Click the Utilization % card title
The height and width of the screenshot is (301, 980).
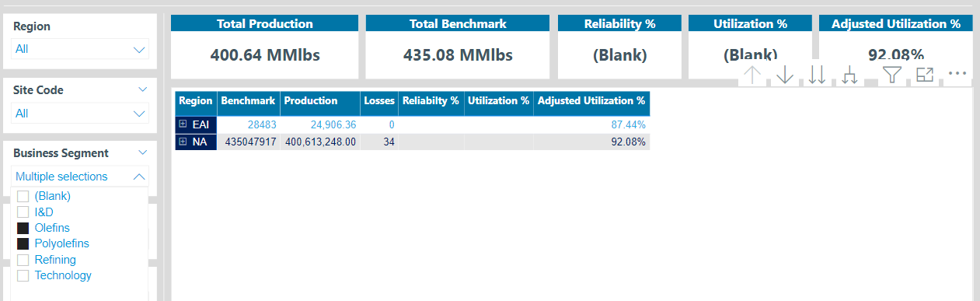(750, 24)
